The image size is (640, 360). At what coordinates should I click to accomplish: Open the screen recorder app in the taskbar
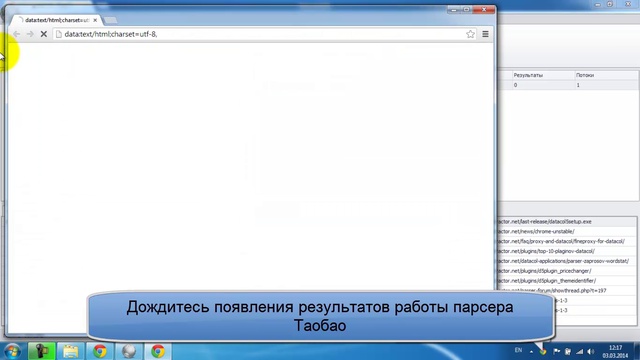pos(41,351)
